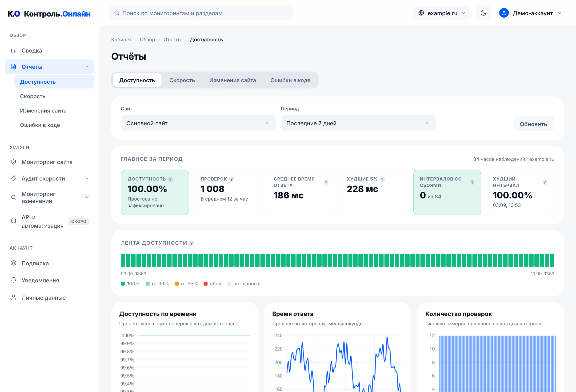The width and height of the screenshot is (576, 392).
Task: Click the Сводка bar chart icon
Action: (14, 50)
